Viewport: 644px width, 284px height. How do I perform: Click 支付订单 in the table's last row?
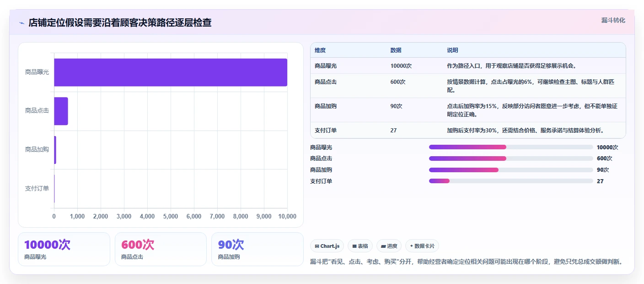pos(326,131)
